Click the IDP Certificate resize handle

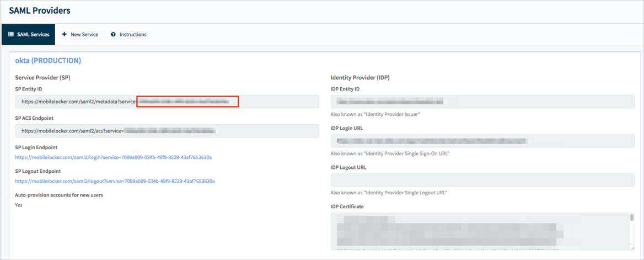point(632,247)
